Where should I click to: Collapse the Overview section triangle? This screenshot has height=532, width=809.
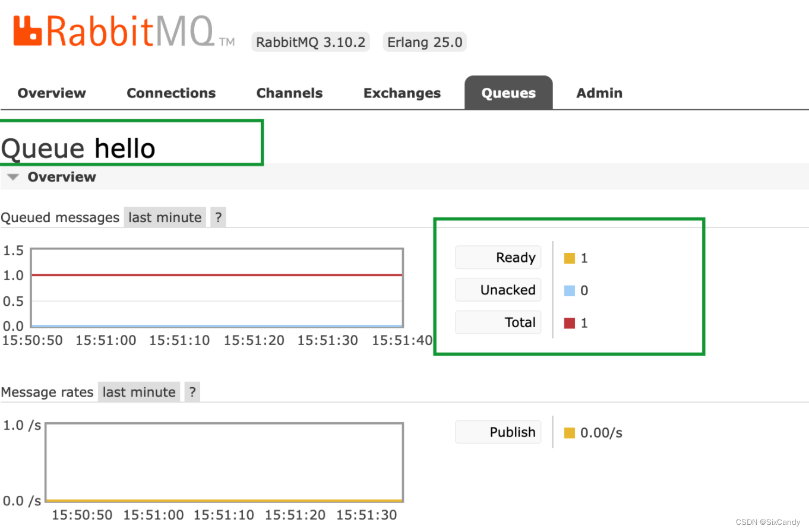(x=14, y=177)
